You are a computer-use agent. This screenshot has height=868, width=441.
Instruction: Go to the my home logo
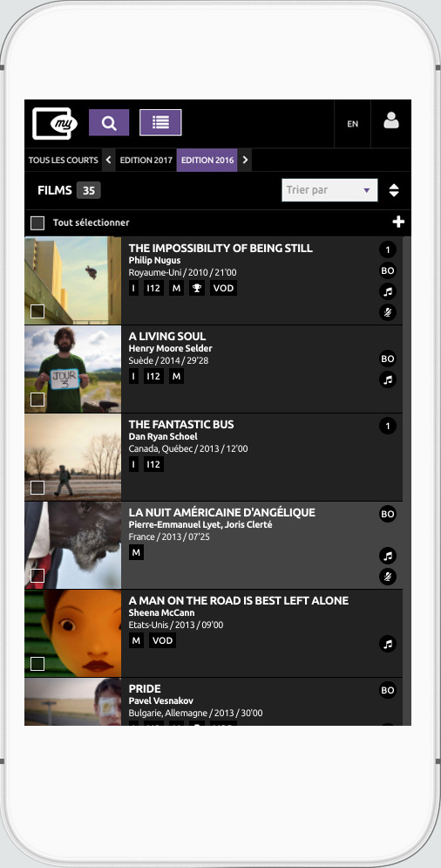click(55, 123)
